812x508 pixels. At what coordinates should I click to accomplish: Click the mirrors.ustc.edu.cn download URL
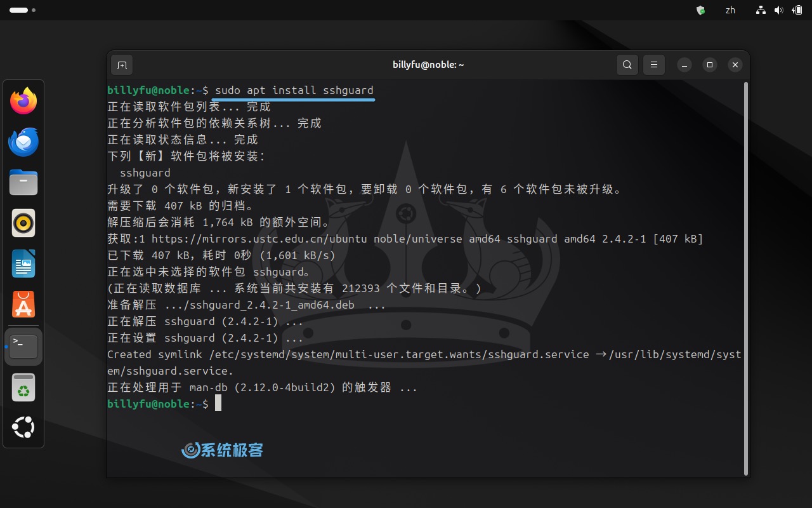(259, 239)
